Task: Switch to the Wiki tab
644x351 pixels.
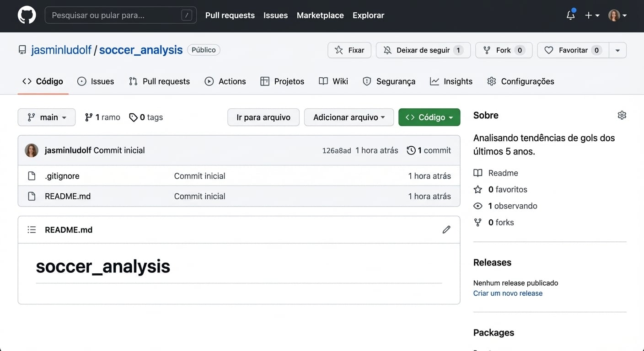Action: click(333, 81)
